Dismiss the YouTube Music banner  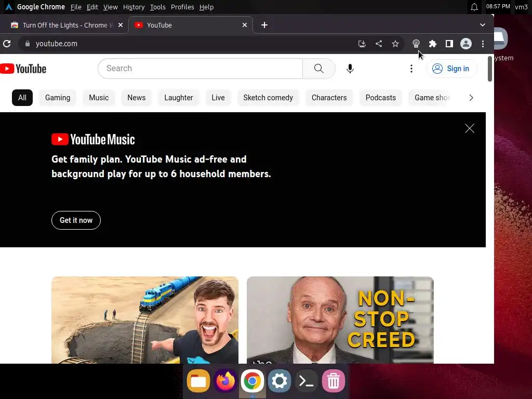pyautogui.click(x=470, y=128)
